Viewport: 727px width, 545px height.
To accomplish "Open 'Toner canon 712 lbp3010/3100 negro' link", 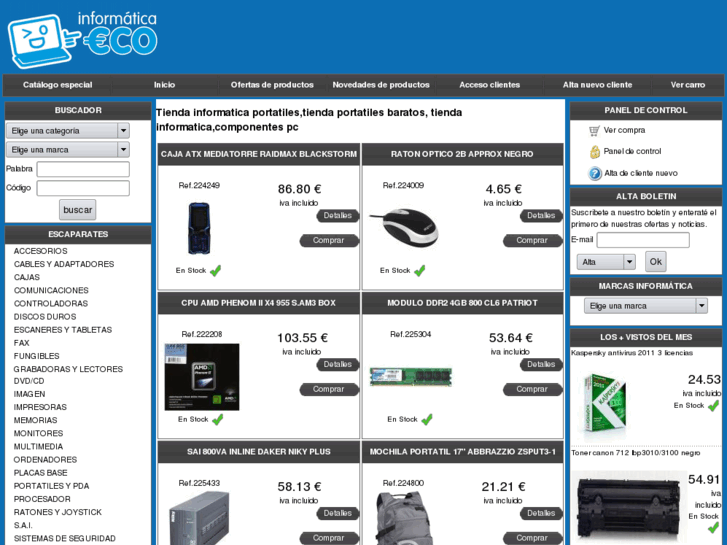I will click(636, 453).
